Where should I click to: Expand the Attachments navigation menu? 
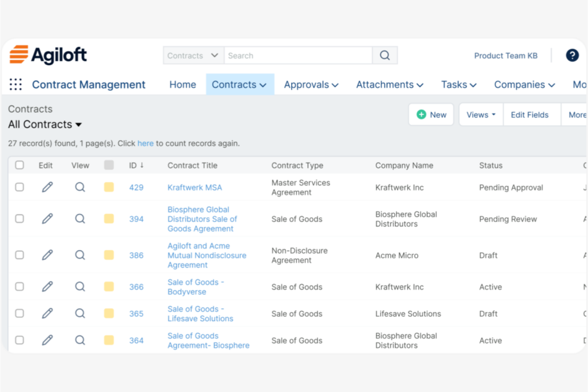point(390,85)
